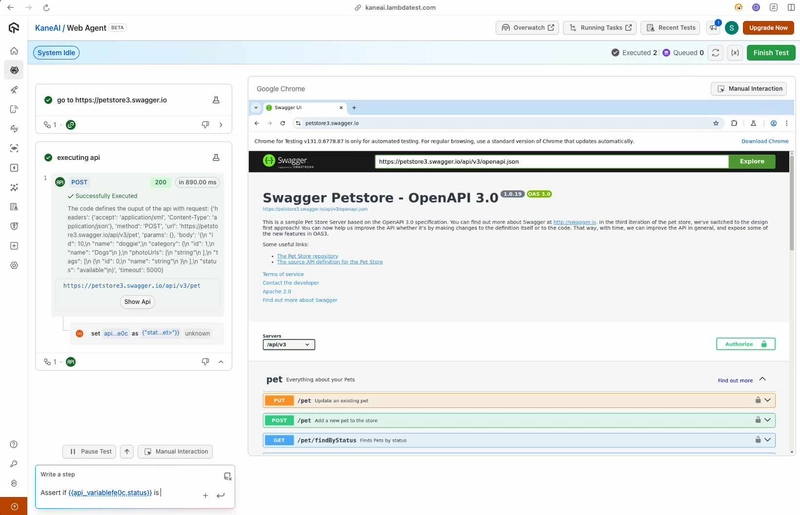
Task: Open the Overwatch page
Action: click(x=527, y=28)
